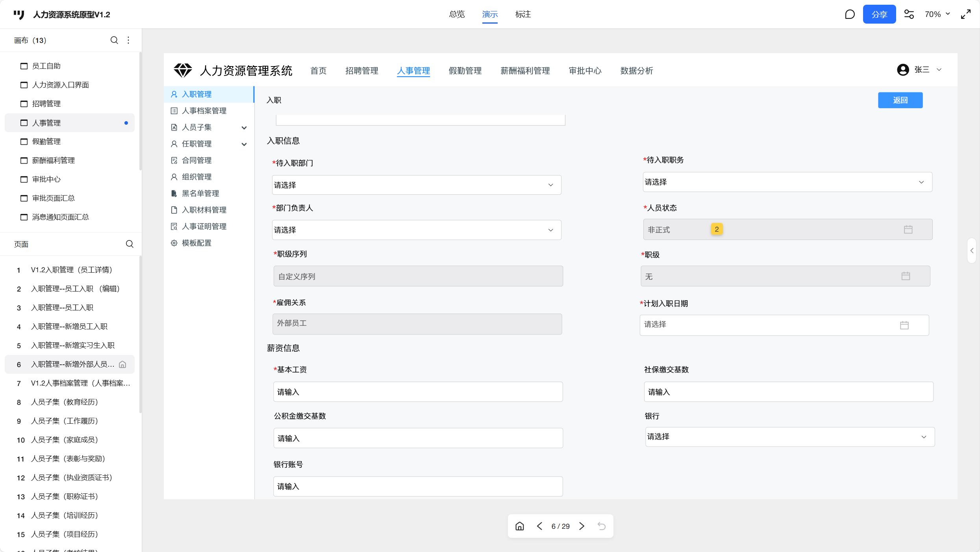Open the comments bubble icon
The height and width of the screenshot is (552, 980).
[850, 15]
